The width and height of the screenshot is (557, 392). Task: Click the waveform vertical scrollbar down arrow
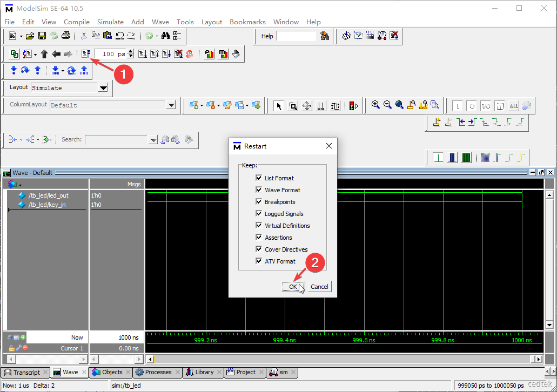click(549, 325)
